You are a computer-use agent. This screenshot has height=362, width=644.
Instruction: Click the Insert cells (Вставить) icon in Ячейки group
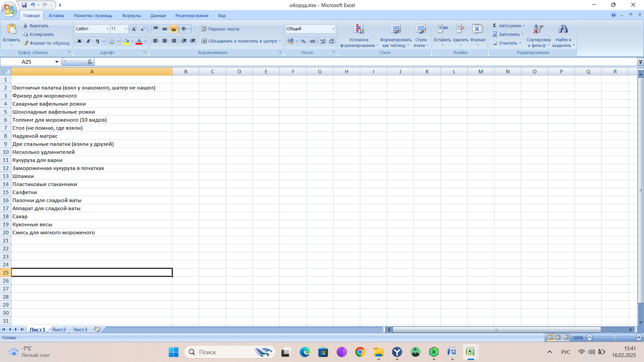tap(442, 29)
